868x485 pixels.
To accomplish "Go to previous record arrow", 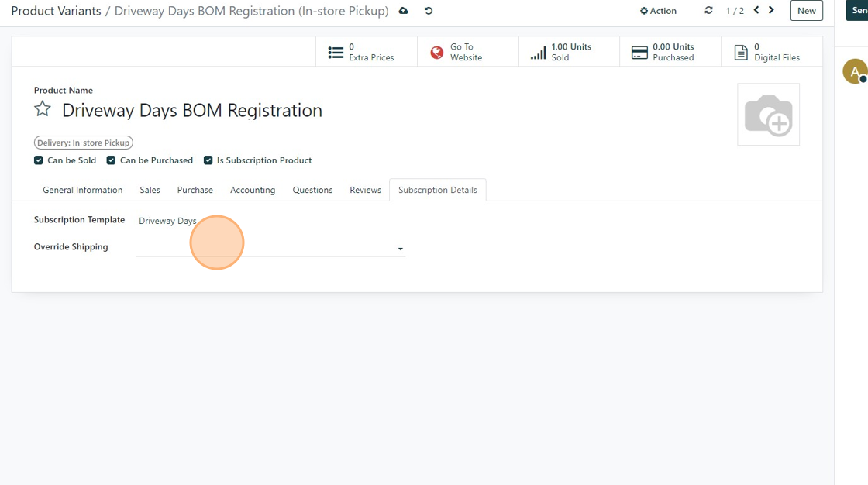I will point(756,10).
